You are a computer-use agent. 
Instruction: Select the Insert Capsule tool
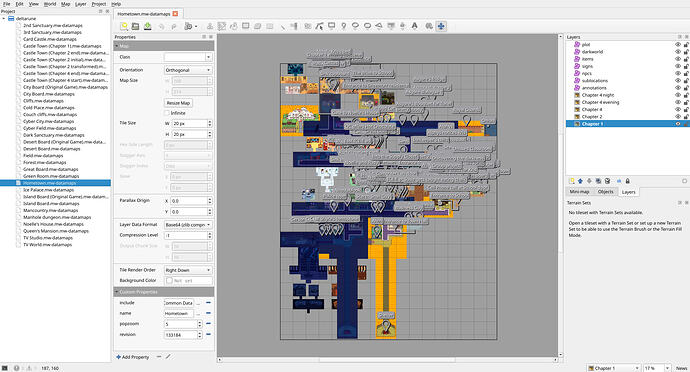pyautogui.click(x=367, y=26)
